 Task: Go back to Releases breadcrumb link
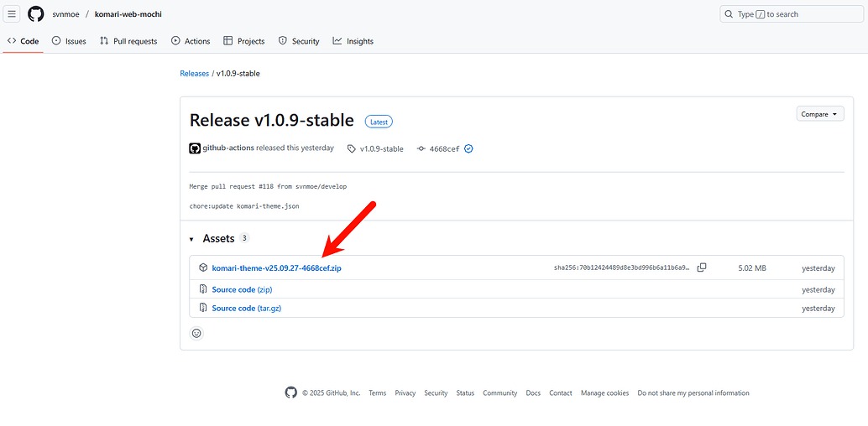click(194, 74)
